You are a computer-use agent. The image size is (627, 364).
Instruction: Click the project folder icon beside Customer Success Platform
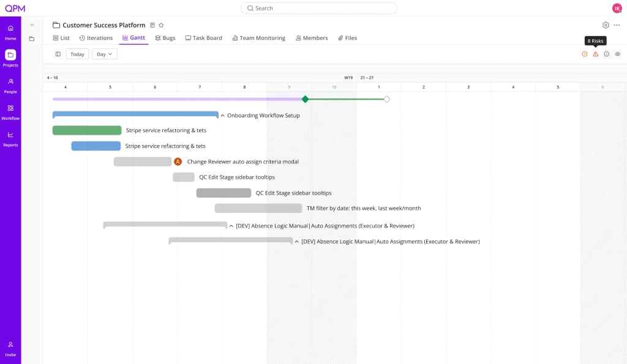coord(56,25)
